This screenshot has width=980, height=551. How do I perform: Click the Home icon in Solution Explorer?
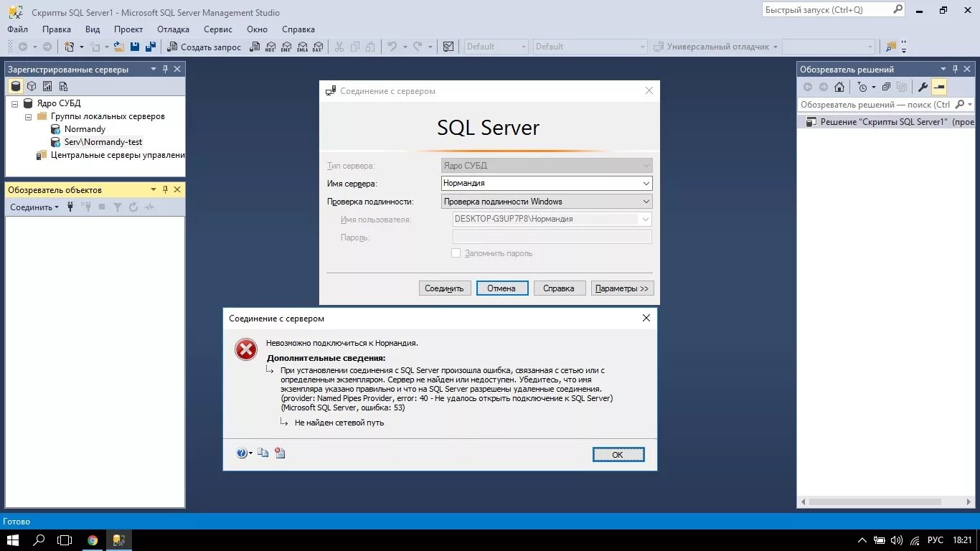click(839, 87)
